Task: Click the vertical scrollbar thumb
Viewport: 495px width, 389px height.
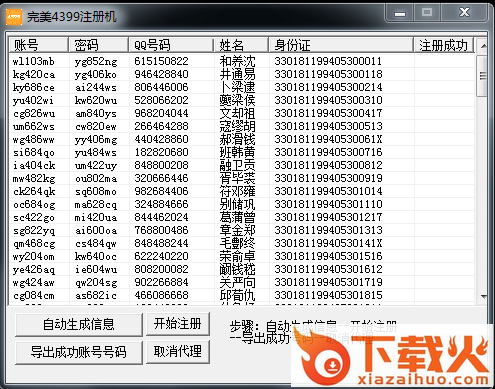Action: coord(483,76)
